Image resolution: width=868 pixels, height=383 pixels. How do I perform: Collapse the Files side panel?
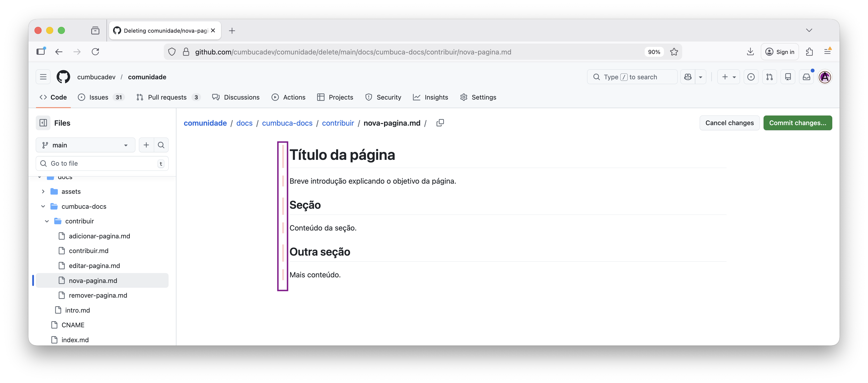(x=43, y=123)
